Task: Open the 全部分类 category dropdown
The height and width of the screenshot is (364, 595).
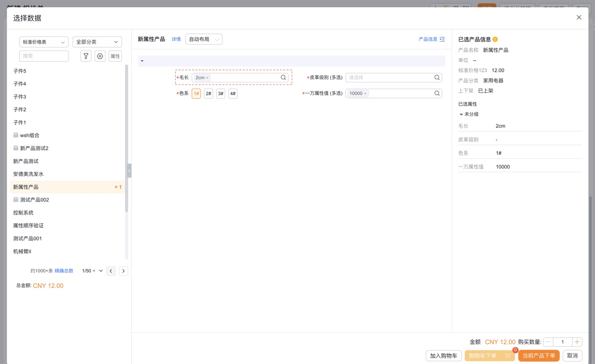Action: [97, 42]
